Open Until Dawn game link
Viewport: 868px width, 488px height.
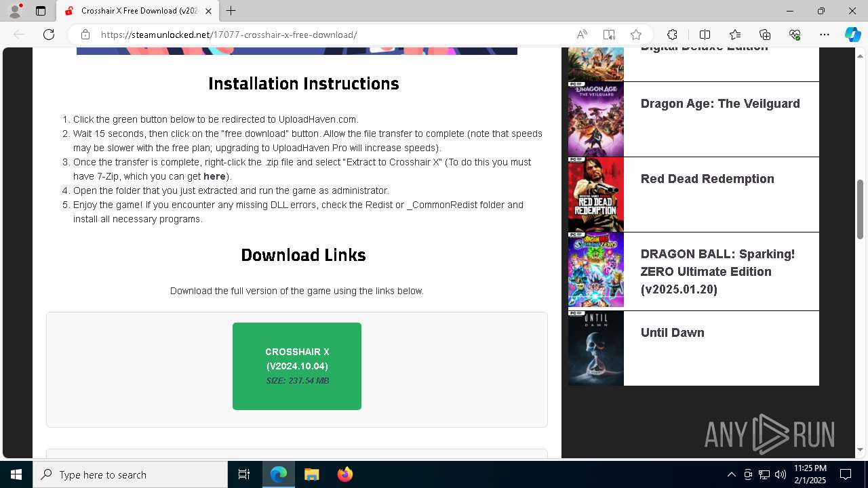(673, 333)
